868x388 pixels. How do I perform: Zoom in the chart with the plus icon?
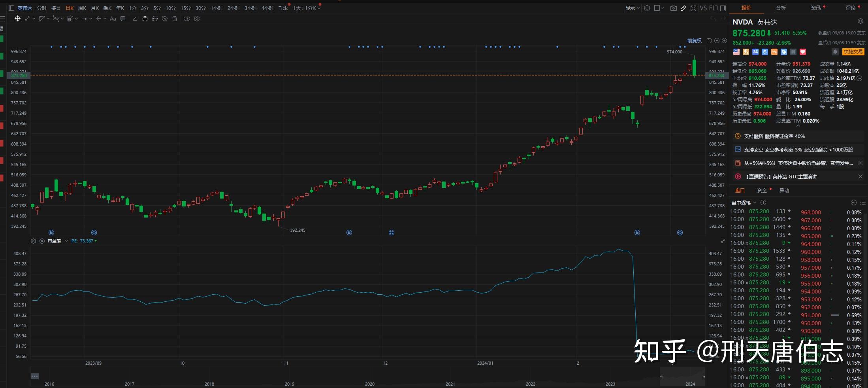coord(724,41)
